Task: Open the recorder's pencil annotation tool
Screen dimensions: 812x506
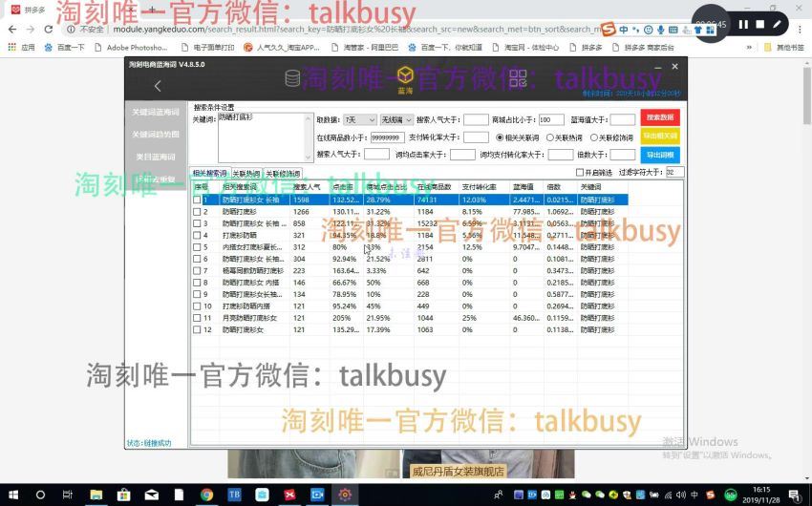Action: (x=777, y=24)
